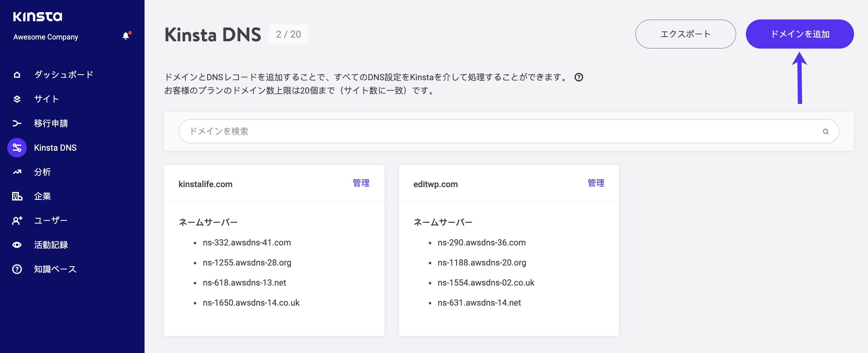This screenshot has height=353, width=868.
Task: Click the editwp.com domain title
Action: (x=435, y=184)
